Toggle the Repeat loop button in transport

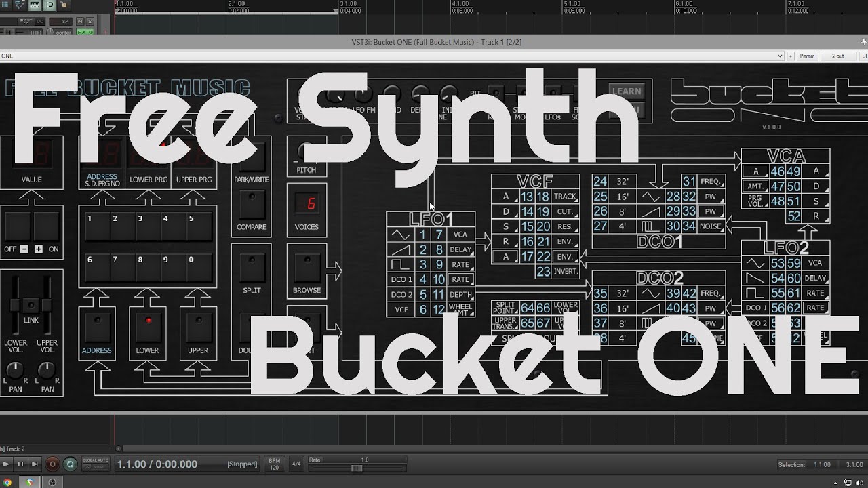click(70, 464)
